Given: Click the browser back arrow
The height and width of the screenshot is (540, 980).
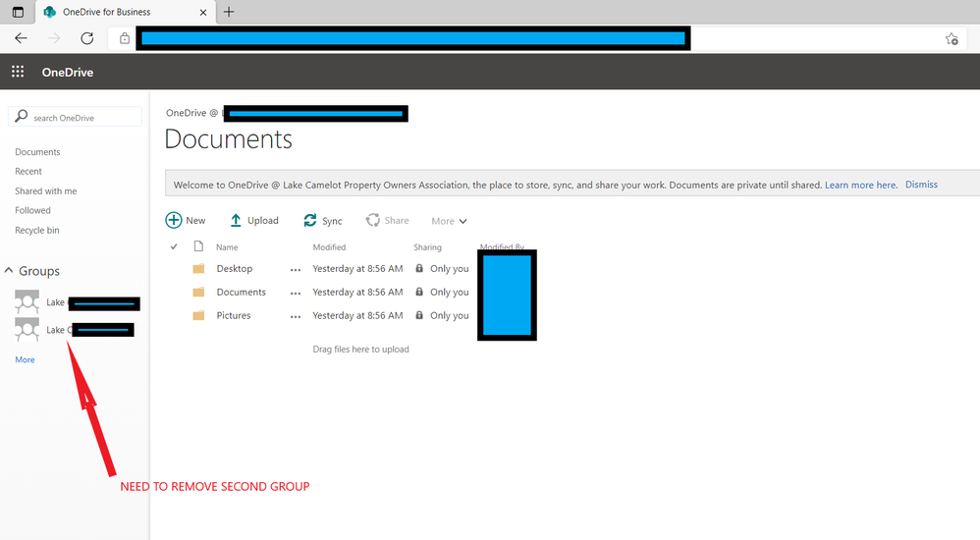Looking at the screenshot, I should click(21, 38).
